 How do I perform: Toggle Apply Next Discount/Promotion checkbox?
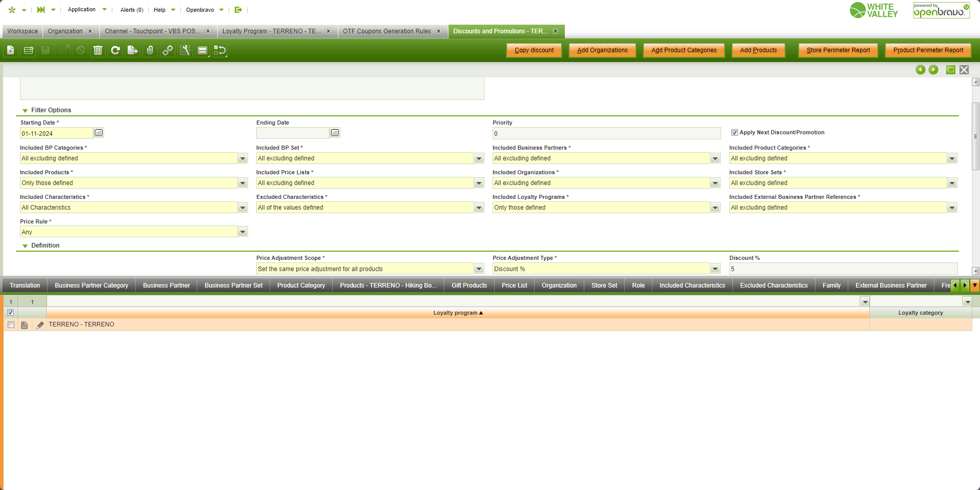(734, 133)
